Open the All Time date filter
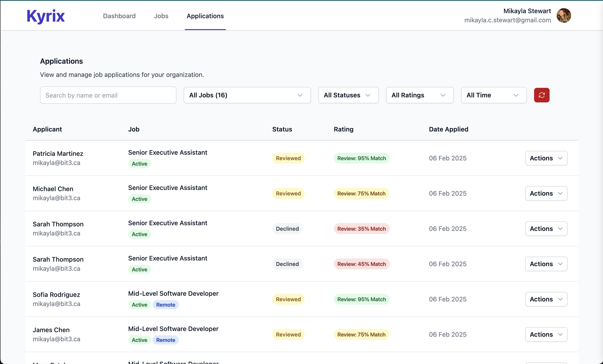This screenshot has height=364, width=603. click(493, 95)
